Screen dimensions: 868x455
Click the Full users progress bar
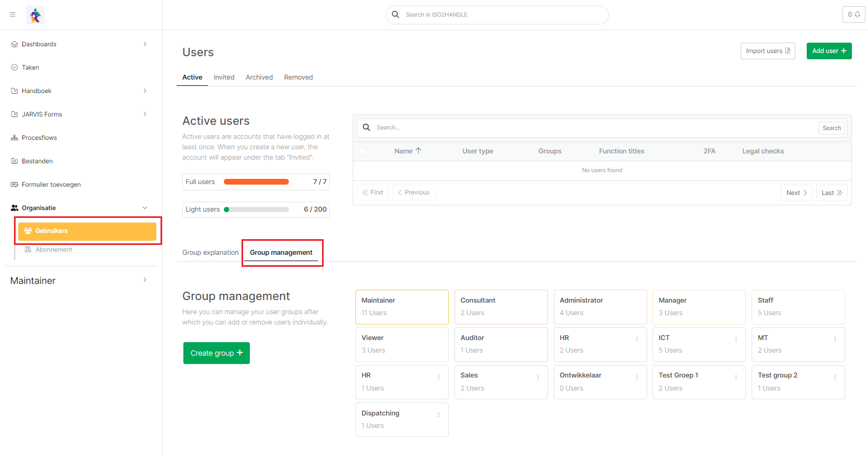pyautogui.click(x=256, y=182)
